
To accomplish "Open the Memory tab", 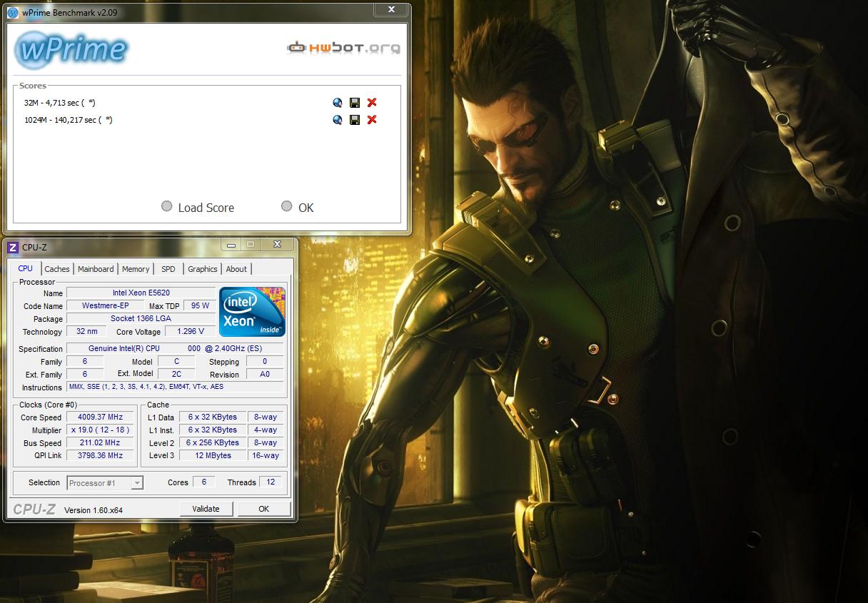I will tap(136, 269).
